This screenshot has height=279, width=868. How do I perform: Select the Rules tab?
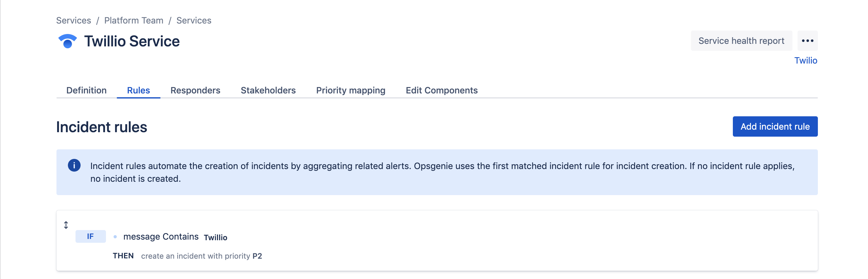pyautogui.click(x=138, y=91)
